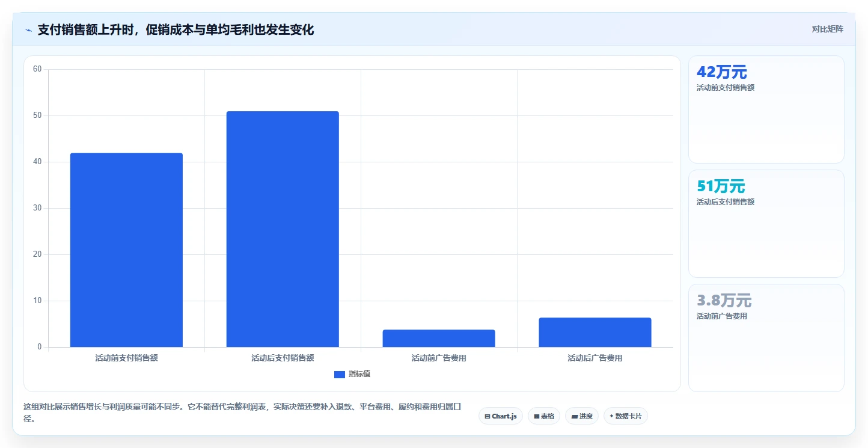Viewport: 868px width, 448px height.
Task: Click x-axis label 活动前支付销售额
Action: point(126,358)
